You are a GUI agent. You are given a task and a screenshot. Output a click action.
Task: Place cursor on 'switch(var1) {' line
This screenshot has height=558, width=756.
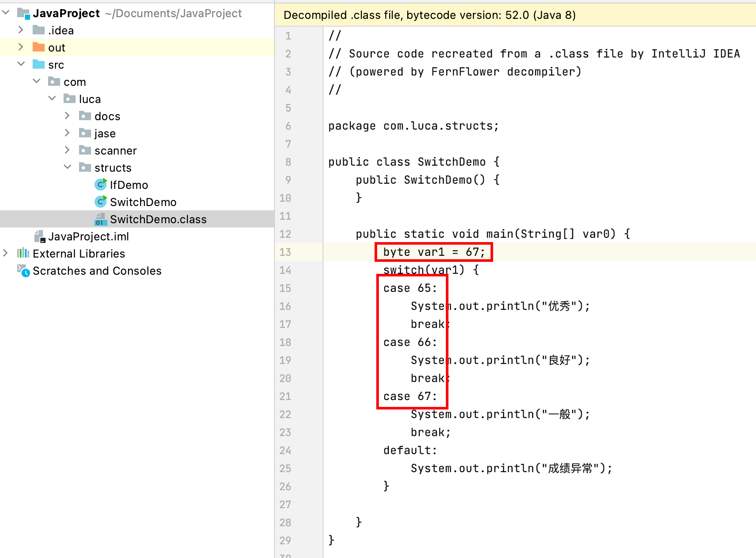coord(431,270)
